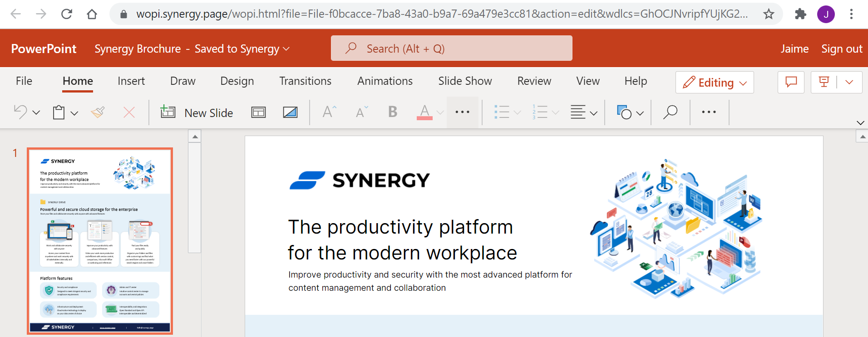Click the address bar URL
The height and width of the screenshot is (337, 868).
442,14
